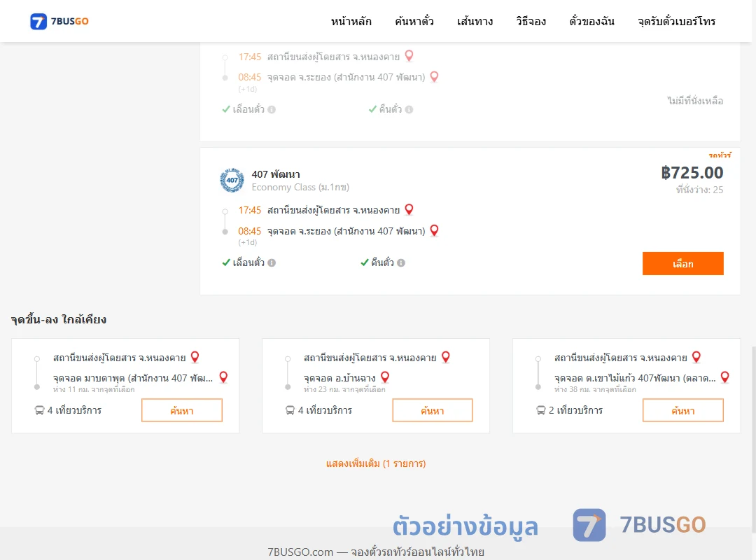Click the Economy Class (ม.1กข) label
756x560 pixels.
[x=300, y=187]
